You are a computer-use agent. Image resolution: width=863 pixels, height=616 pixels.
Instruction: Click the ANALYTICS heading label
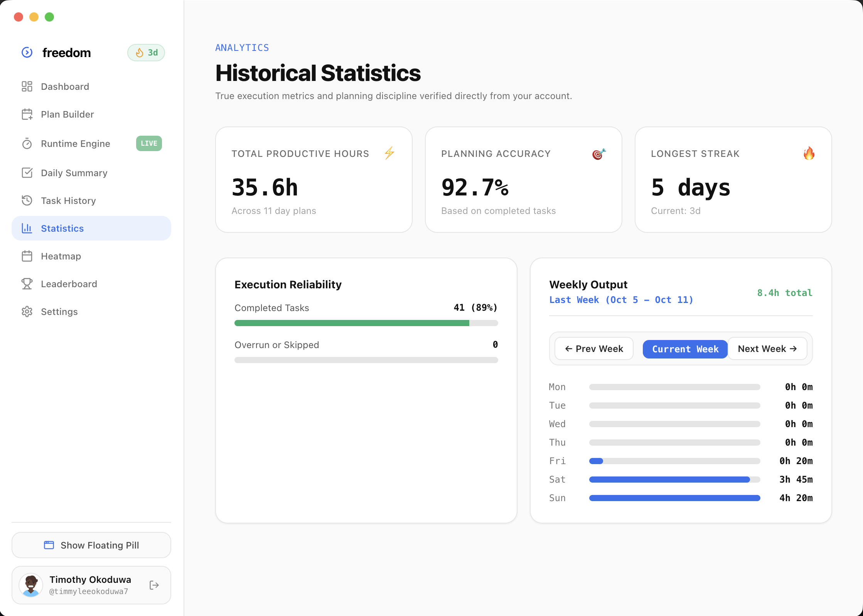point(242,48)
